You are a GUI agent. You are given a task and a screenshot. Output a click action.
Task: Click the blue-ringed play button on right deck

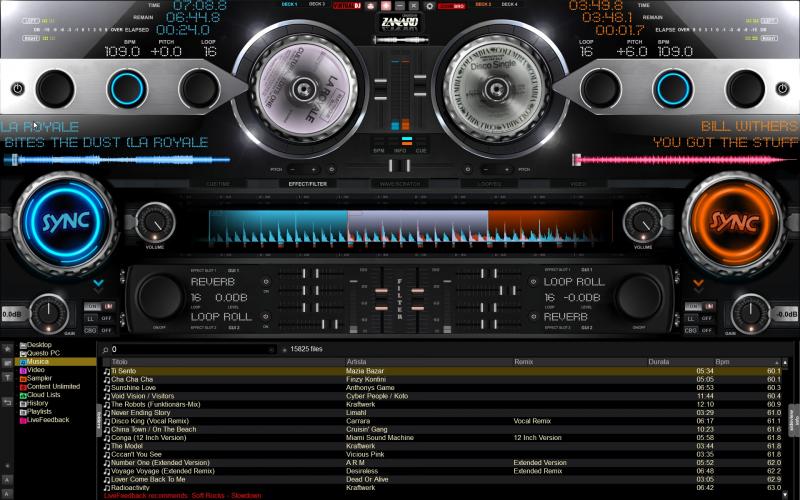[673, 89]
